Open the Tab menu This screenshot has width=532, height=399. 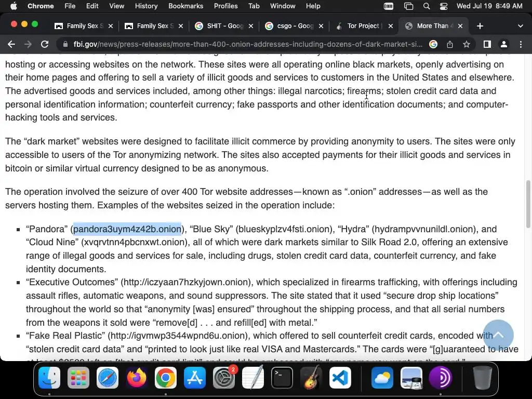(x=254, y=6)
